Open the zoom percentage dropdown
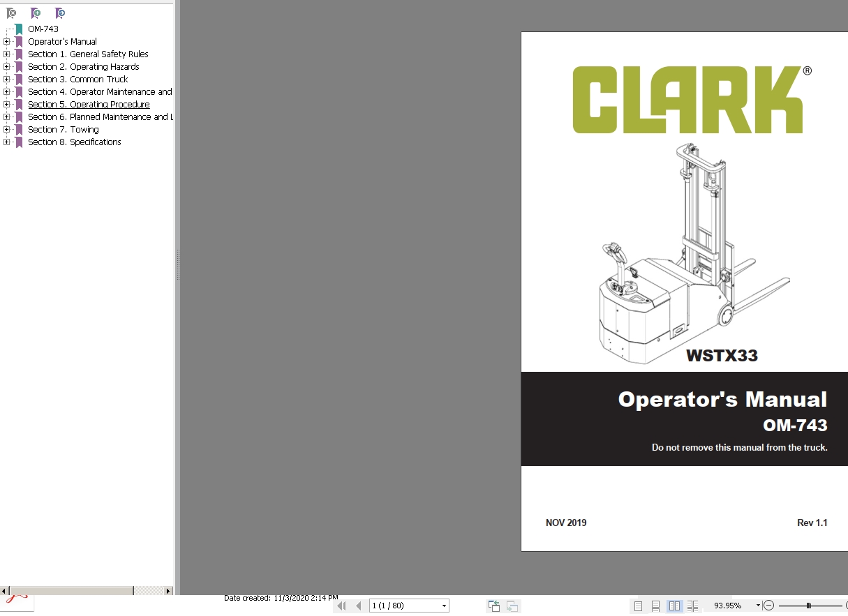Image resolution: width=848 pixels, height=616 pixels. click(x=758, y=606)
